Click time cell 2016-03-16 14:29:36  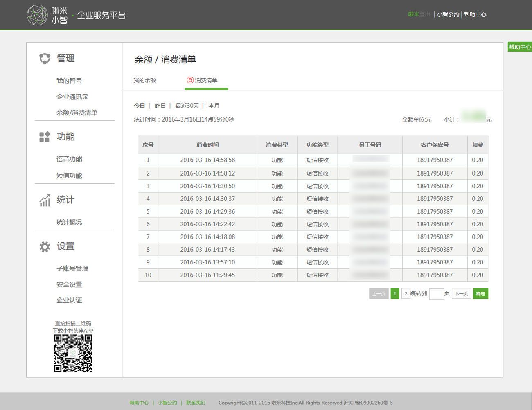tap(207, 212)
